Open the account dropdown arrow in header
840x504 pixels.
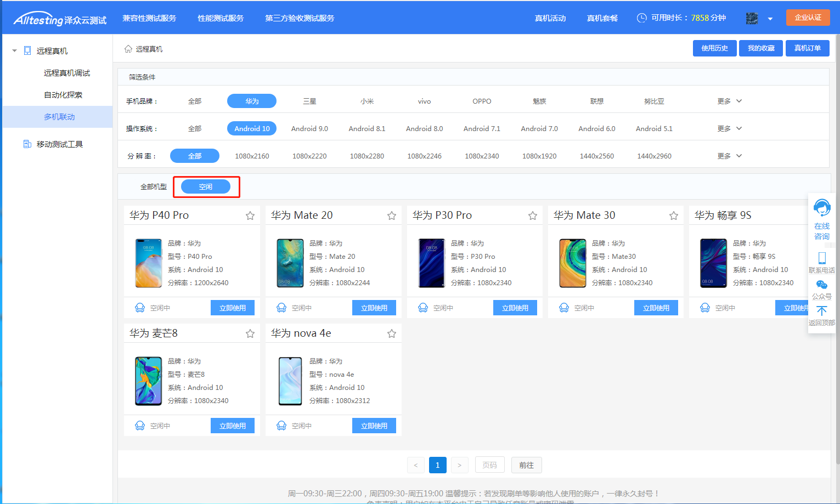pyautogui.click(x=770, y=19)
